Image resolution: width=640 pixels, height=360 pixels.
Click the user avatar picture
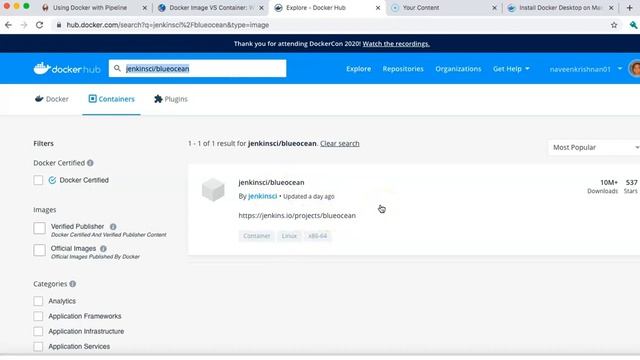pyautogui.click(x=635, y=69)
